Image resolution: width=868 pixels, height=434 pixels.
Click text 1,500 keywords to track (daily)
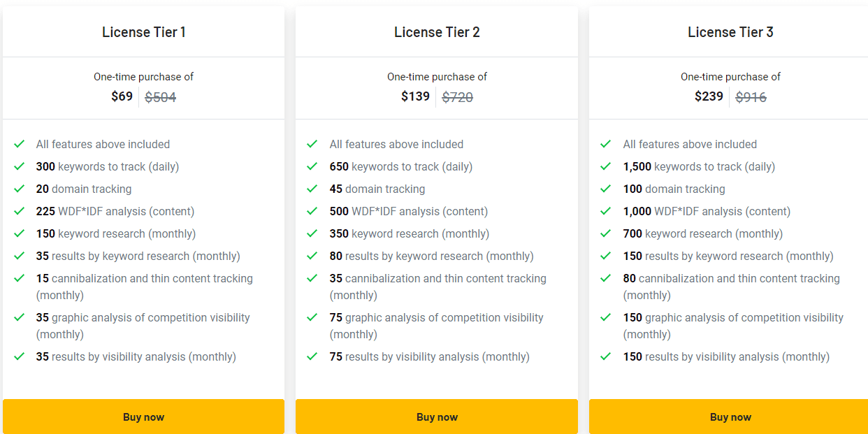699,166
